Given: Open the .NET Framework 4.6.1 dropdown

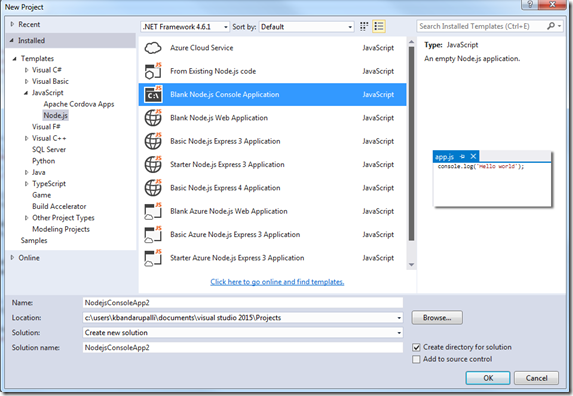Looking at the screenshot, I should click(x=185, y=27).
